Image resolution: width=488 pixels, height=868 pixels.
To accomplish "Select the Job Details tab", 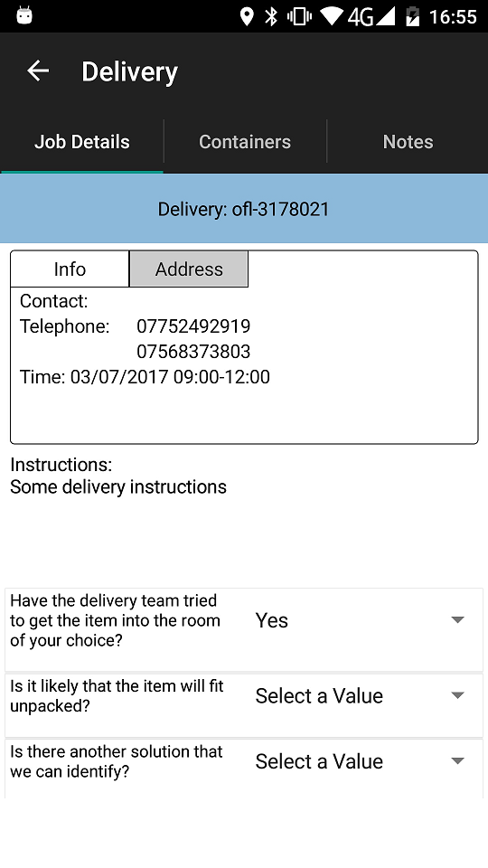I will coord(82,142).
